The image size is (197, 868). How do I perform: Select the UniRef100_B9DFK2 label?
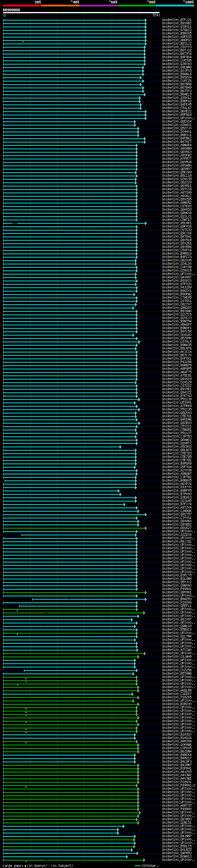click(177, 101)
